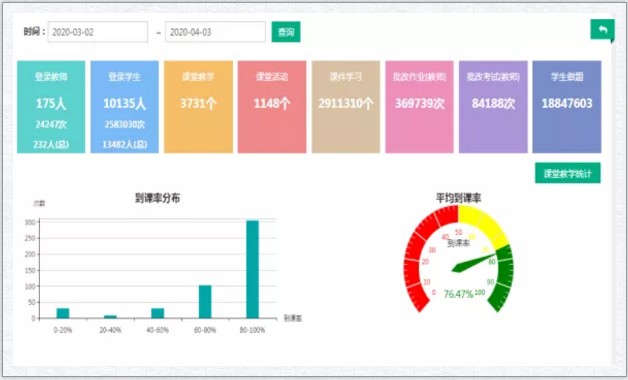Click the 80-100% bar in chart
Screen dimensions: 628x380
tap(252, 269)
